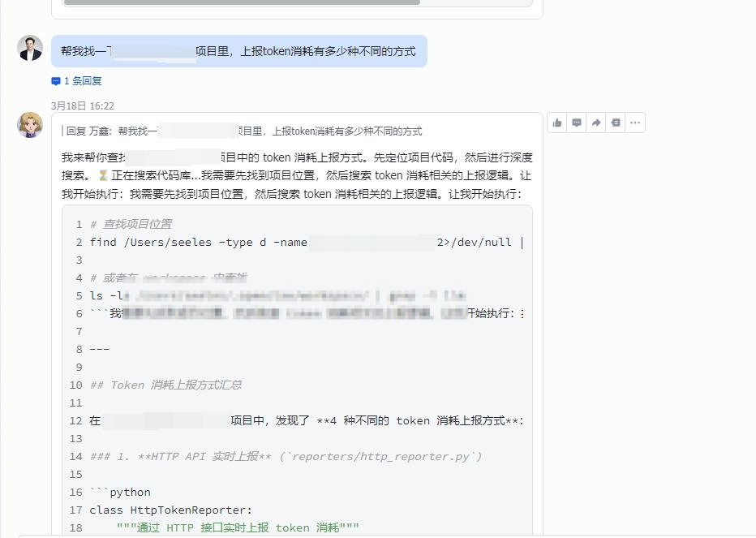Image resolution: width=756 pixels, height=538 pixels.
Task: Click the blue question message bubble
Action: tap(238, 51)
